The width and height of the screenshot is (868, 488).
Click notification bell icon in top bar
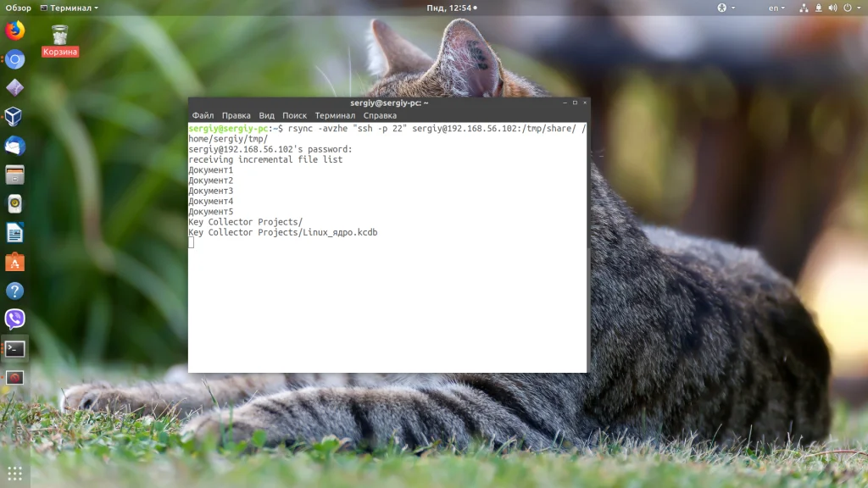click(818, 8)
